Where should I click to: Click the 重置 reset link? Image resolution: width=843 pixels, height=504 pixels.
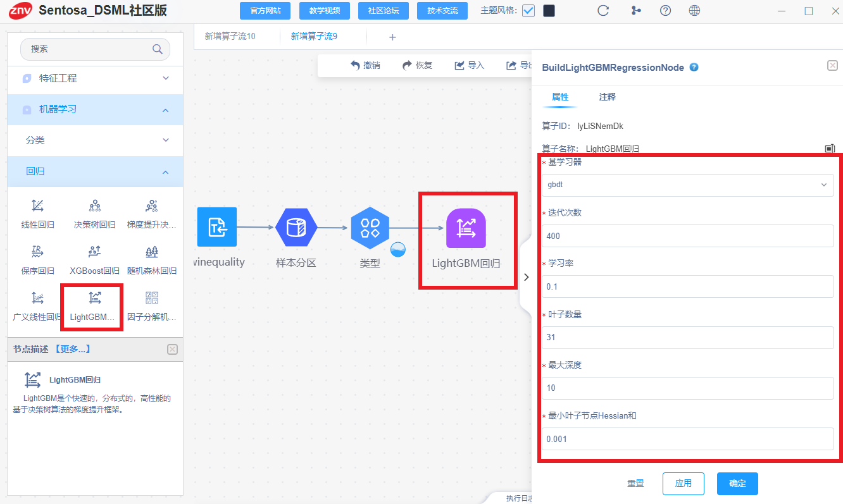click(x=635, y=484)
